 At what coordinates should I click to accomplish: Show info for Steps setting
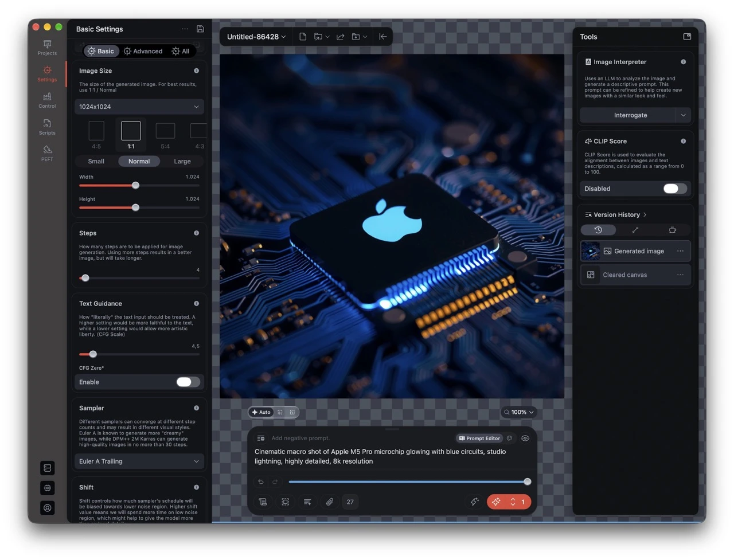tap(196, 233)
